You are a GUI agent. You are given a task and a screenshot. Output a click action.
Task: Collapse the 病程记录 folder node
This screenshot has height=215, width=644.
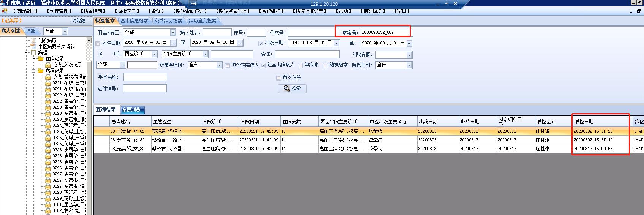33,71
